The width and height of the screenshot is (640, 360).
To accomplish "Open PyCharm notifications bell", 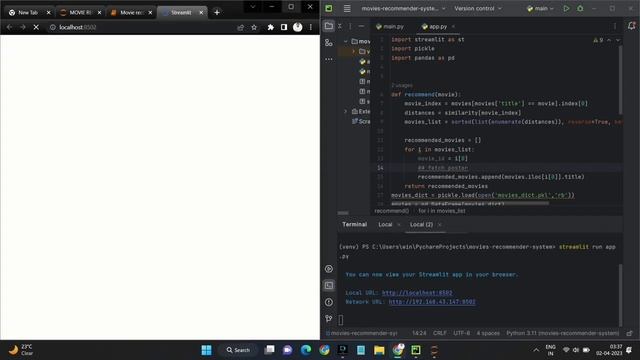I will click(631, 26).
